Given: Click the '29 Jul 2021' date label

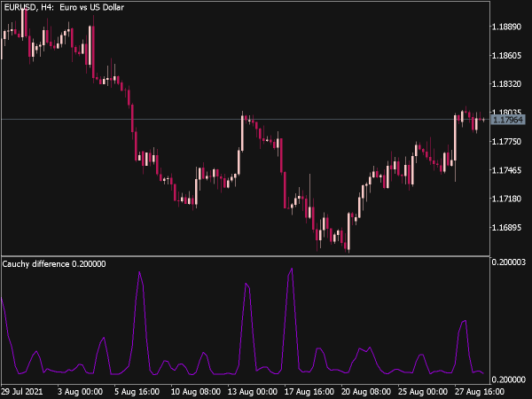Looking at the screenshot, I should point(22,392).
